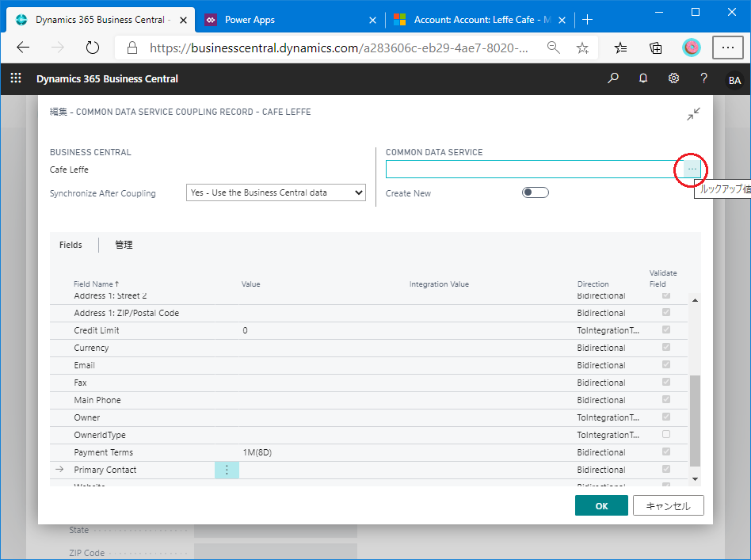
Task: Open the Fields menu
Action: pyautogui.click(x=71, y=245)
